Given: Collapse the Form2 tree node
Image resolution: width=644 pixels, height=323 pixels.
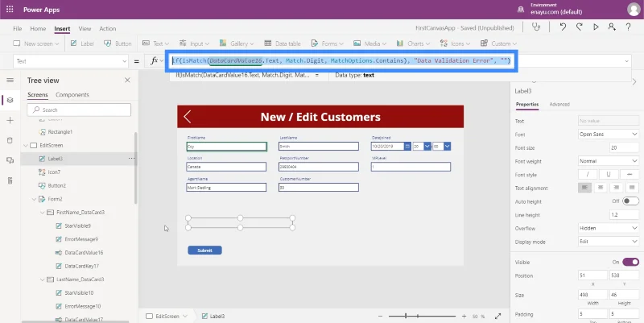Looking at the screenshot, I should coord(34,199).
